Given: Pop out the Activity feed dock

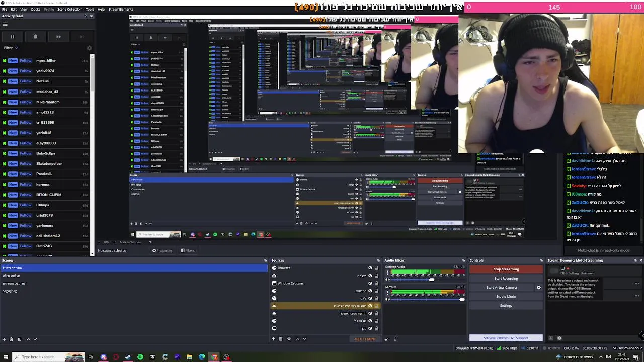Looking at the screenshot, I should point(86,16).
